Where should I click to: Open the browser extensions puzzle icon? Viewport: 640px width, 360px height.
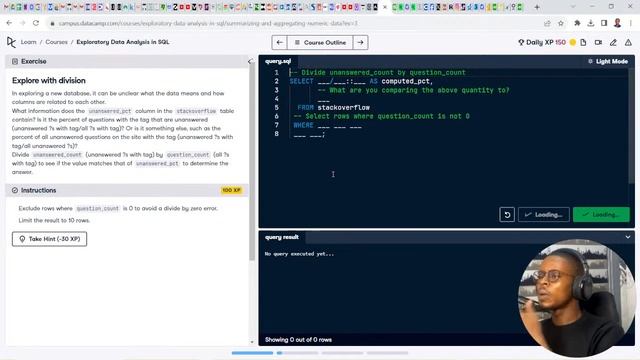(x=577, y=23)
